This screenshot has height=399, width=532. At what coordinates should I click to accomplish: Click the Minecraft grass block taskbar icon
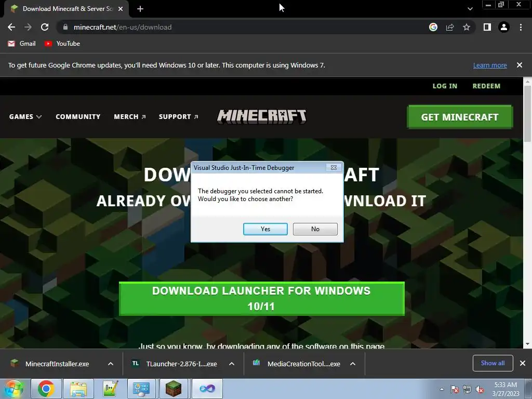coord(174,389)
